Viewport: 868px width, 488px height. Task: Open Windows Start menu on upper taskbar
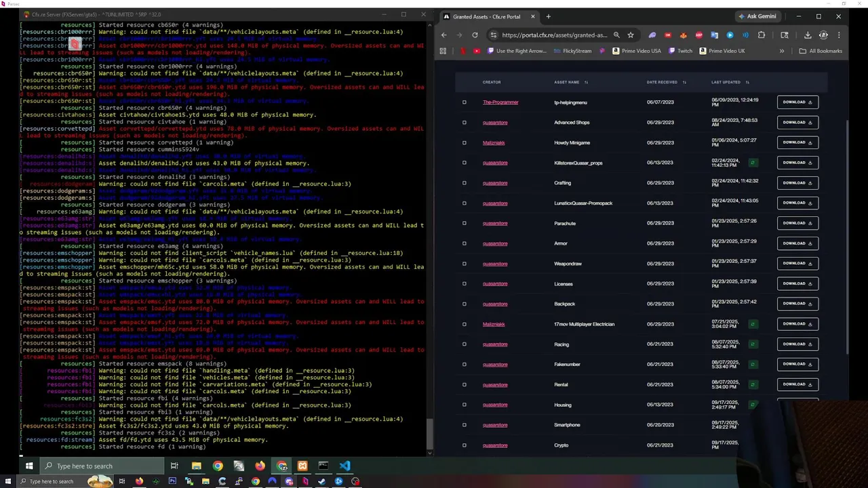[x=29, y=466]
